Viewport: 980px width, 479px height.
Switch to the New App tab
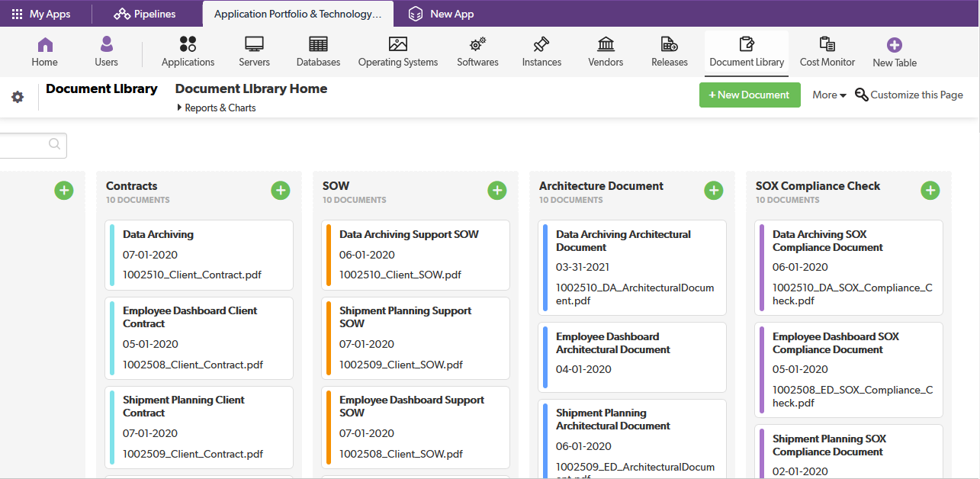click(x=442, y=14)
